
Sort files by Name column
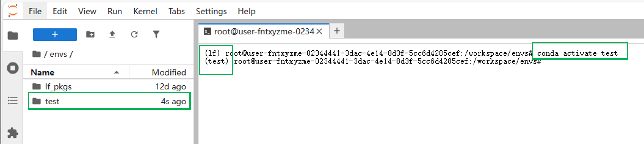tap(42, 73)
